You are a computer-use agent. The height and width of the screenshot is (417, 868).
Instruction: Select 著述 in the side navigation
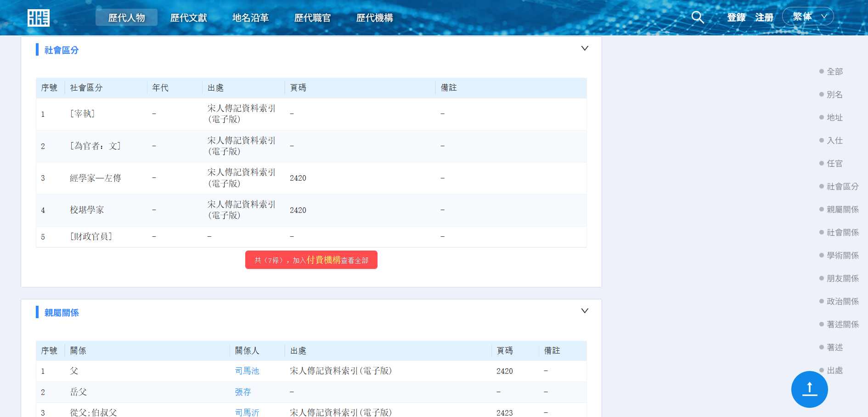(x=834, y=348)
